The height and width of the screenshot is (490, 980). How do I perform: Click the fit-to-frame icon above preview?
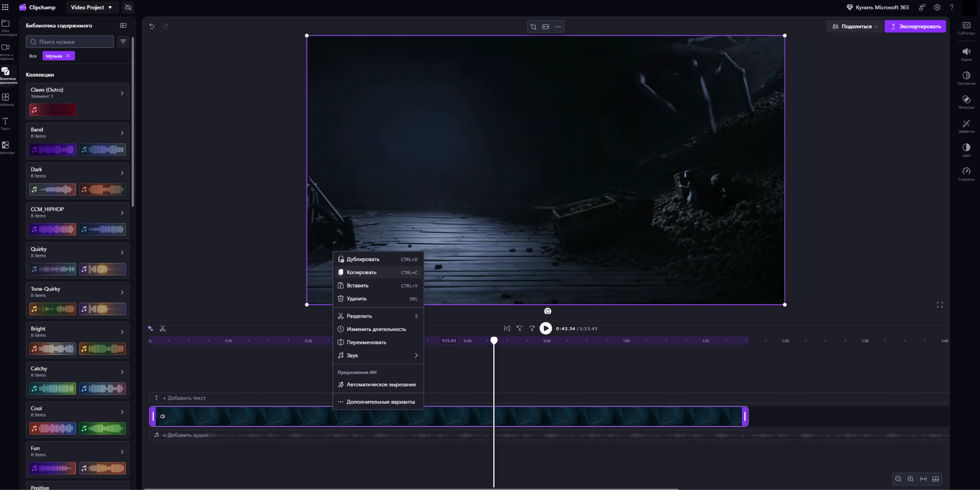pos(546,27)
